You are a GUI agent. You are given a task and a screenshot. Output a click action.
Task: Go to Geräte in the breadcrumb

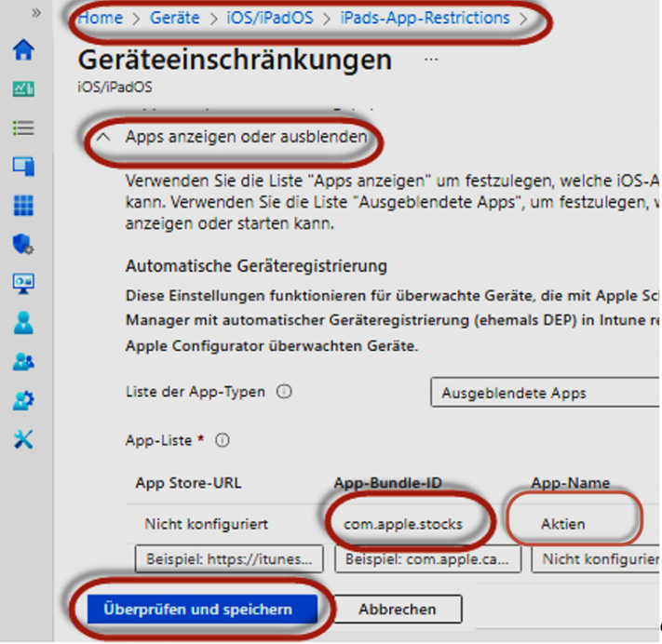174,18
